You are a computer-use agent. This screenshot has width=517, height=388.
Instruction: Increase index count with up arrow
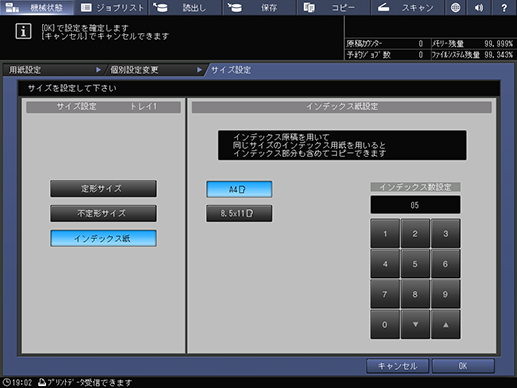pyautogui.click(x=446, y=324)
